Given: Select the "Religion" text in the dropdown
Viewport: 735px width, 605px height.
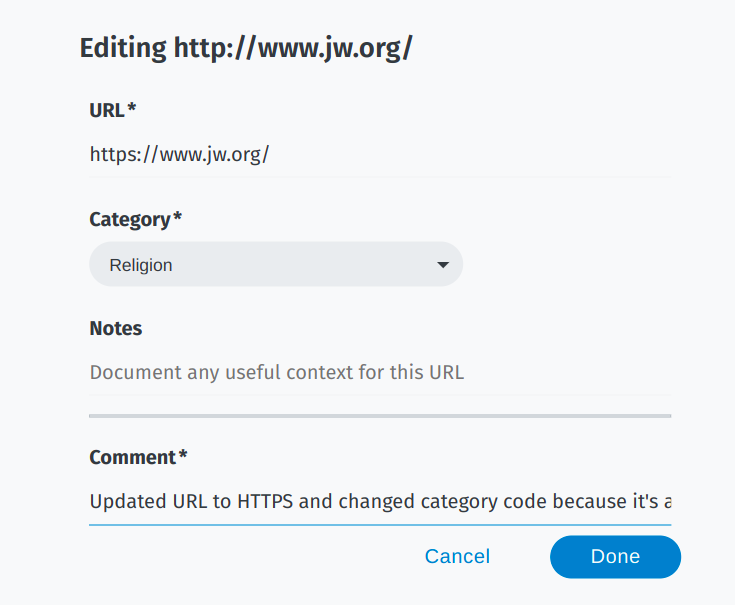Looking at the screenshot, I should point(141,265).
